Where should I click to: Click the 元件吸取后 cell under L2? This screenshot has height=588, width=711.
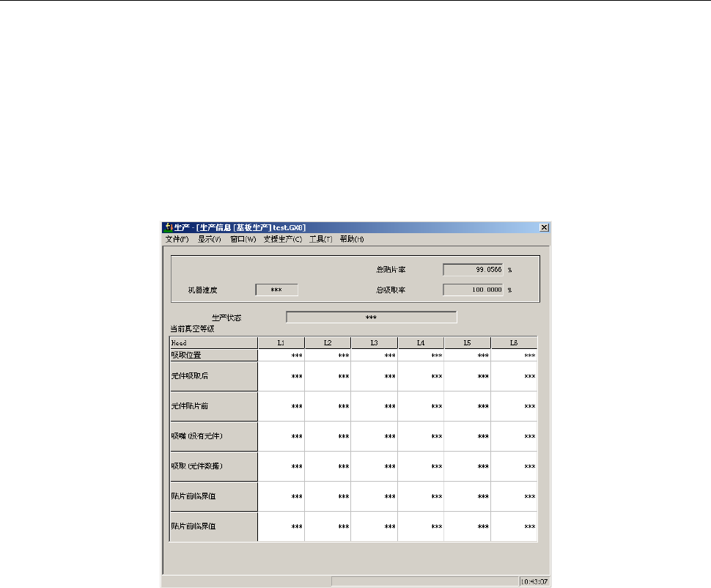pyautogui.click(x=328, y=376)
